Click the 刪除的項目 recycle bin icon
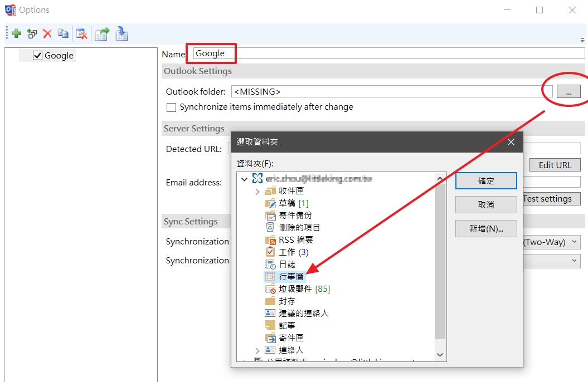The width and height of the screenshot is (588, 382). pos(270,227)
